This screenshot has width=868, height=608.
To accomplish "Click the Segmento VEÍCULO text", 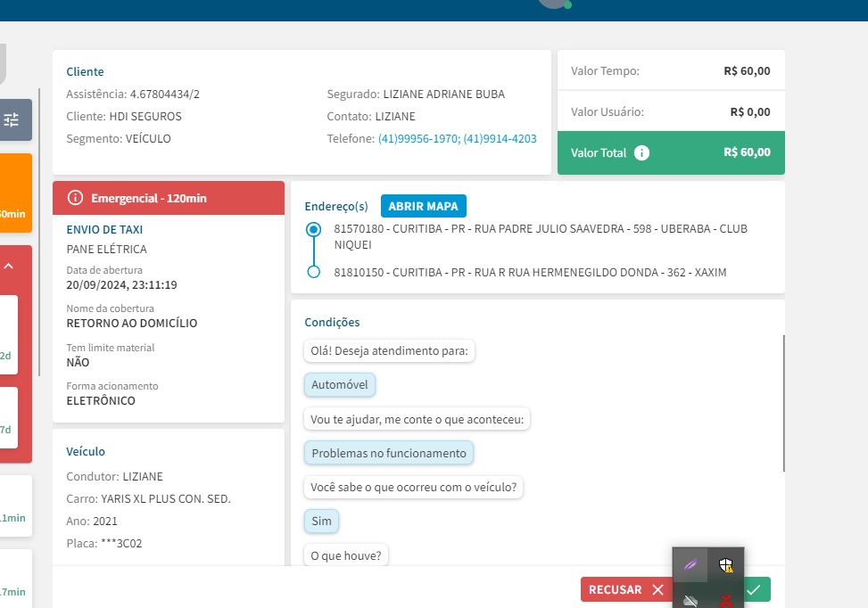I will pyautogui.click(x=119, y=139).
